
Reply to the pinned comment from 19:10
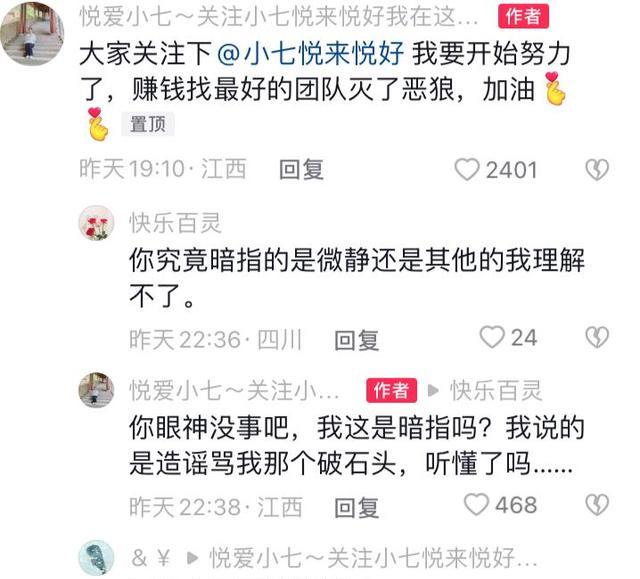302,170
